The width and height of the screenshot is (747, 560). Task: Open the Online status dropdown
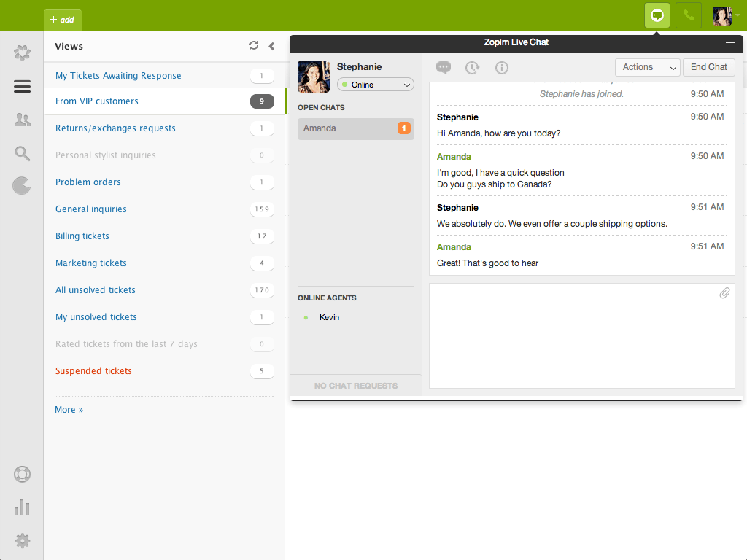tap(376, 85)
